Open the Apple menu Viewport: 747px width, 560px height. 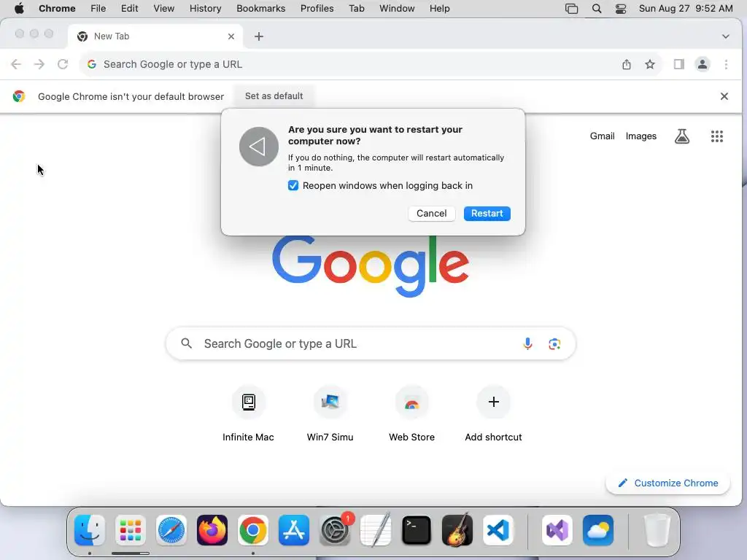click(19, 9)
